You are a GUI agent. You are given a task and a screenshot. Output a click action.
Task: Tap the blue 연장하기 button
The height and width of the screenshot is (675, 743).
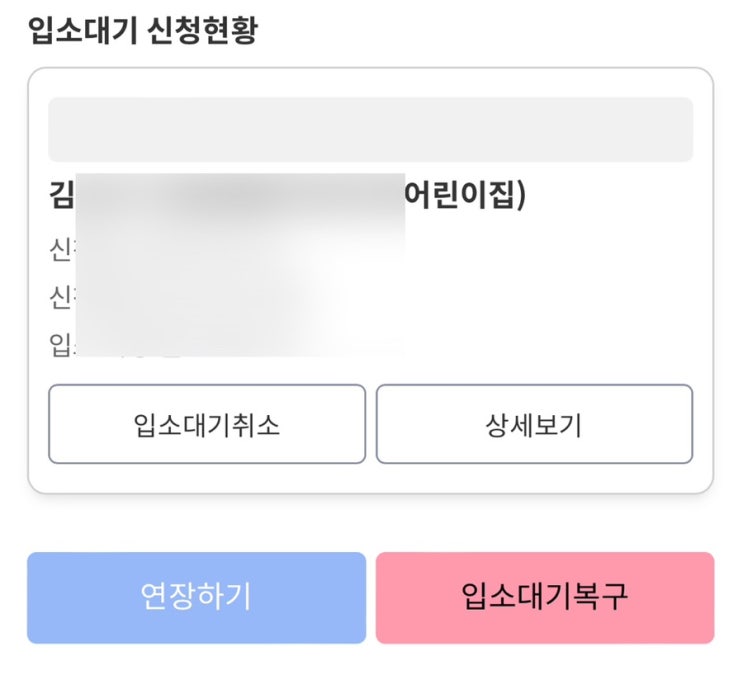(x=196, y=597)
